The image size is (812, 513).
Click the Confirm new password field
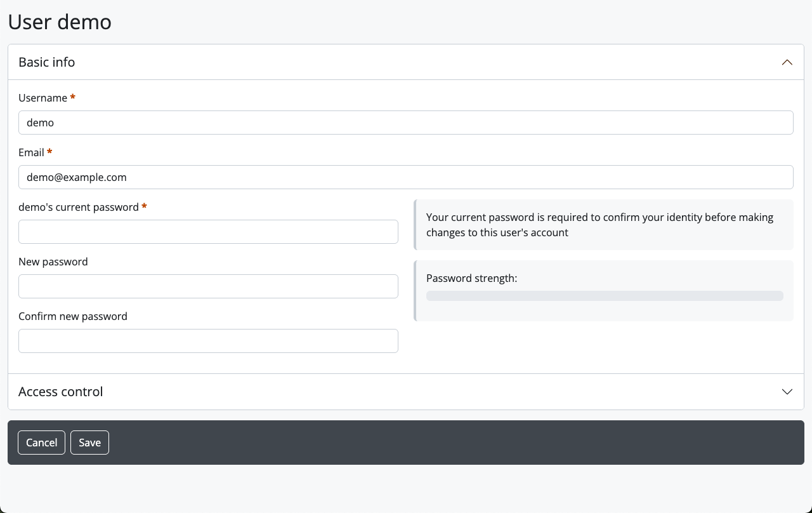[x=208, y=341]
